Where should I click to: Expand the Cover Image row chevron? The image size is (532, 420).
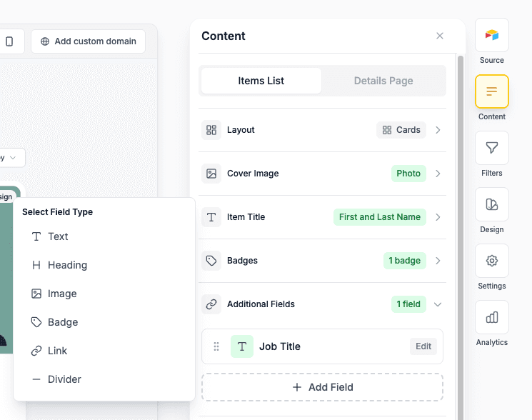tap(438, 174)
